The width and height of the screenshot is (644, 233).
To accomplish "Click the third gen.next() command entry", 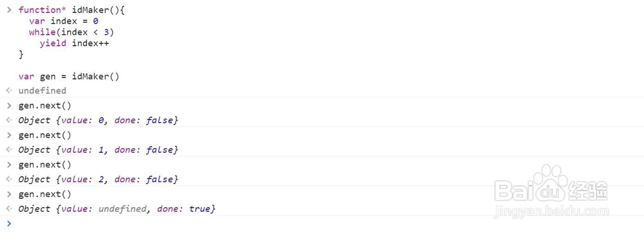I will click(45, 165).
